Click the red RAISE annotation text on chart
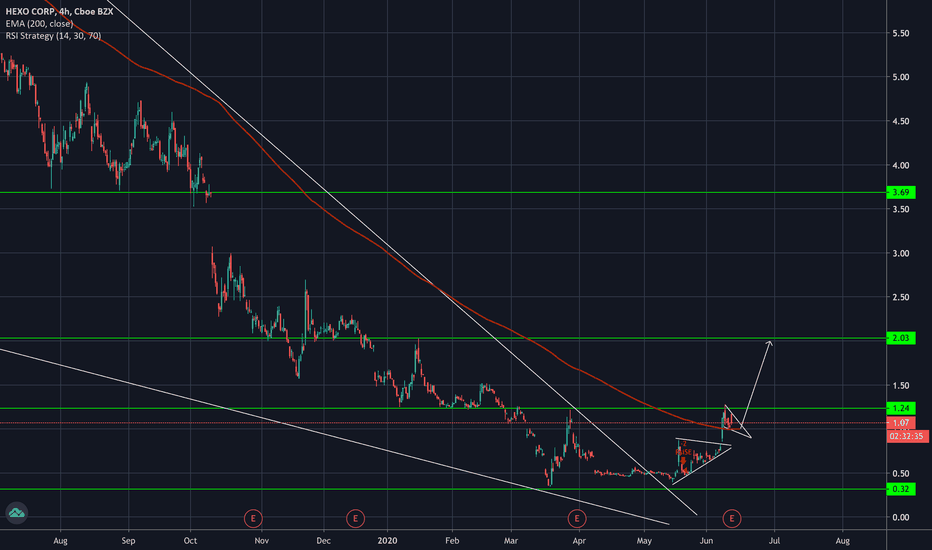Screen dimensions: 932x550 point(684,452)
